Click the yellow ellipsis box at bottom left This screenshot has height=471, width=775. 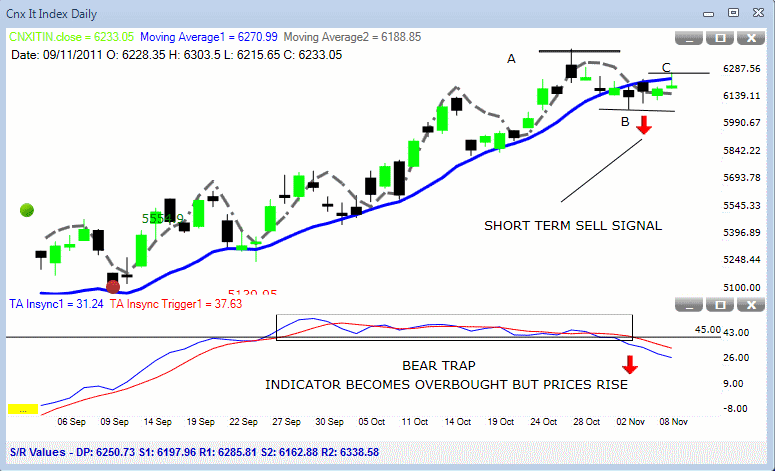[x=23, y=409]
